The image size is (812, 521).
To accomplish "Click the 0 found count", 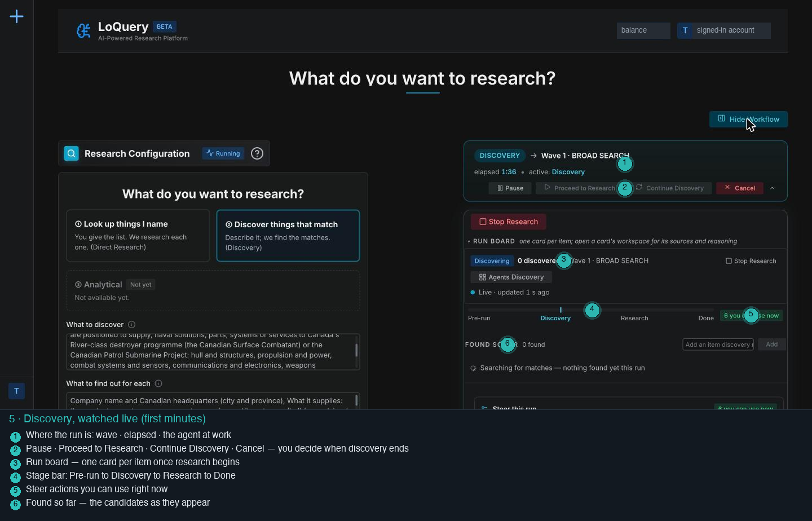I will tap(533, 345).
